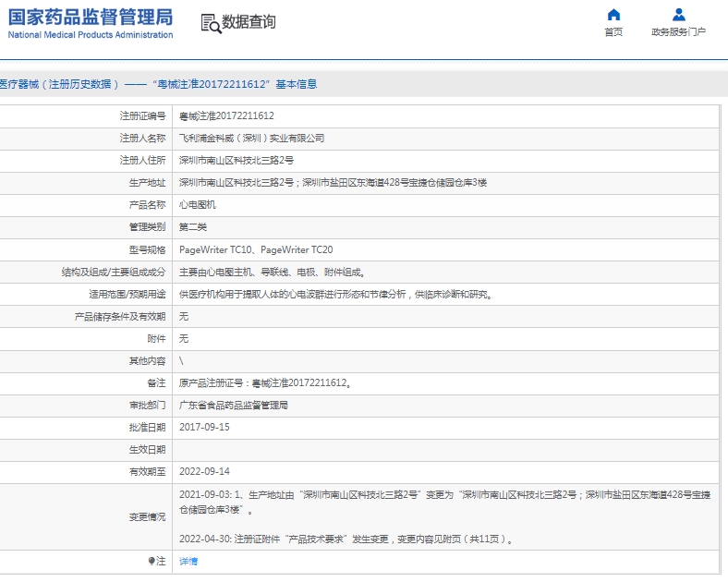Select expiry date 2022-09-14
Viewport: 728px width, 582px height.
pyautogui.click(x=204, y=472)
